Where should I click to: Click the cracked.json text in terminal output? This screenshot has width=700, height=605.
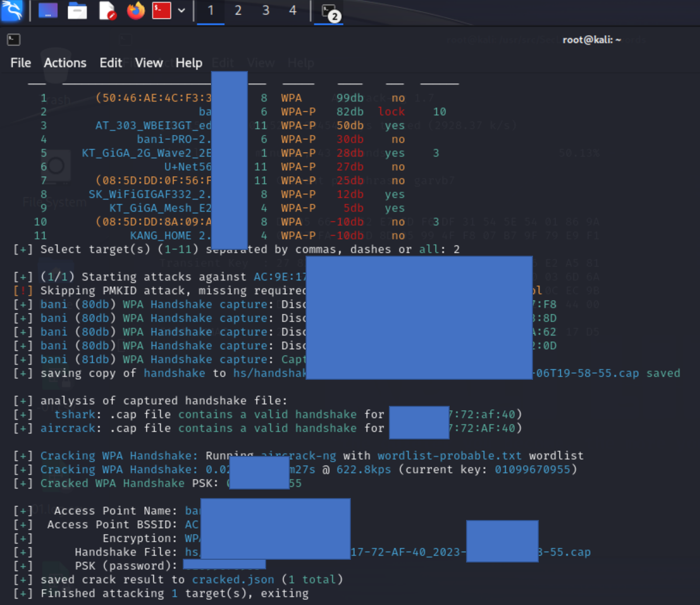click(233, 580)
